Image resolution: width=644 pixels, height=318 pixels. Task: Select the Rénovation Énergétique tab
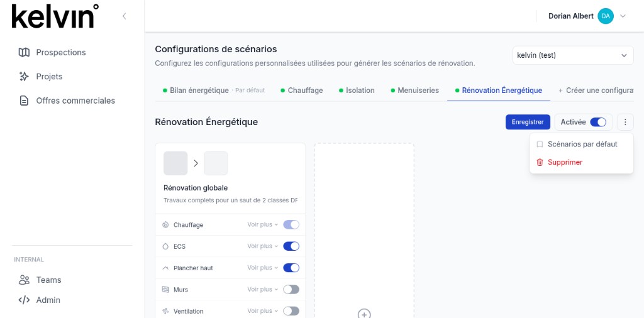499,90
